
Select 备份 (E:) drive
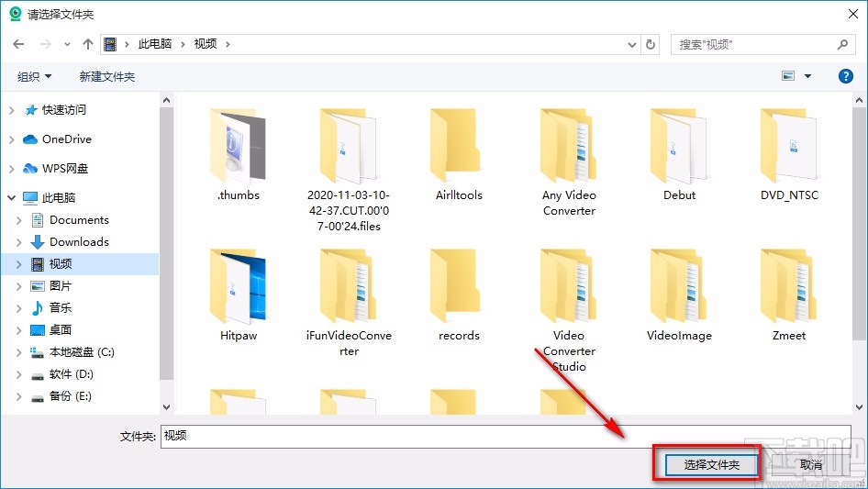click(x=70, y=396)
